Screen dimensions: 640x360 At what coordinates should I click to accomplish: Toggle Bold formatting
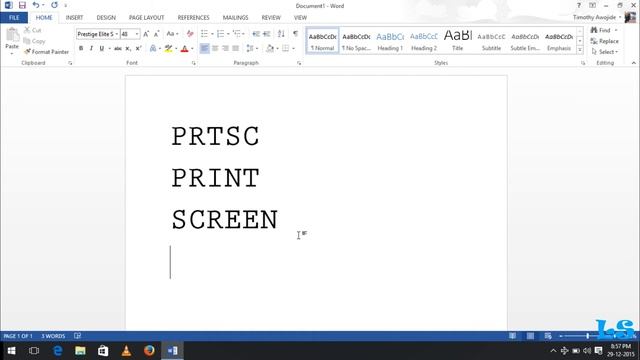[x=81, y=49]
